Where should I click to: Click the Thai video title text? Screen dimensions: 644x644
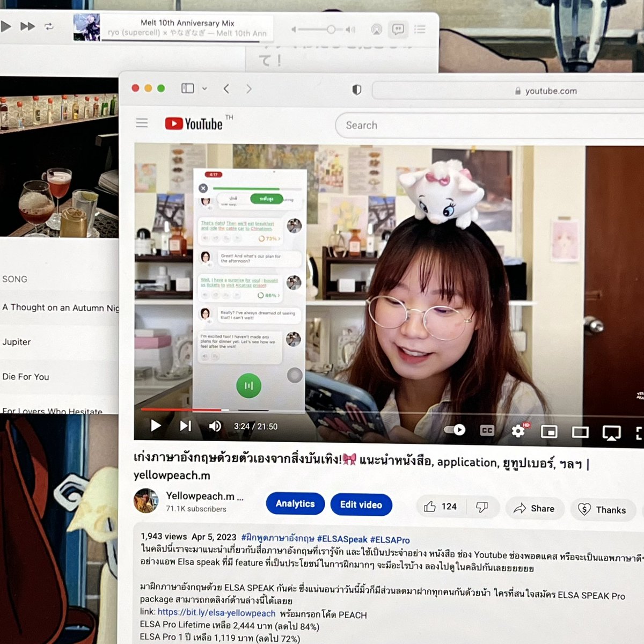361,466
